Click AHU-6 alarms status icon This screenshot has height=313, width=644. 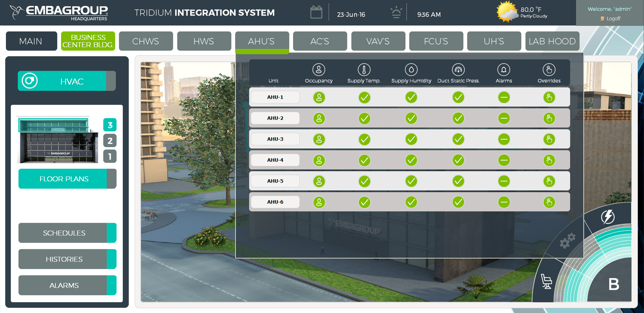[x=504, y=202]
